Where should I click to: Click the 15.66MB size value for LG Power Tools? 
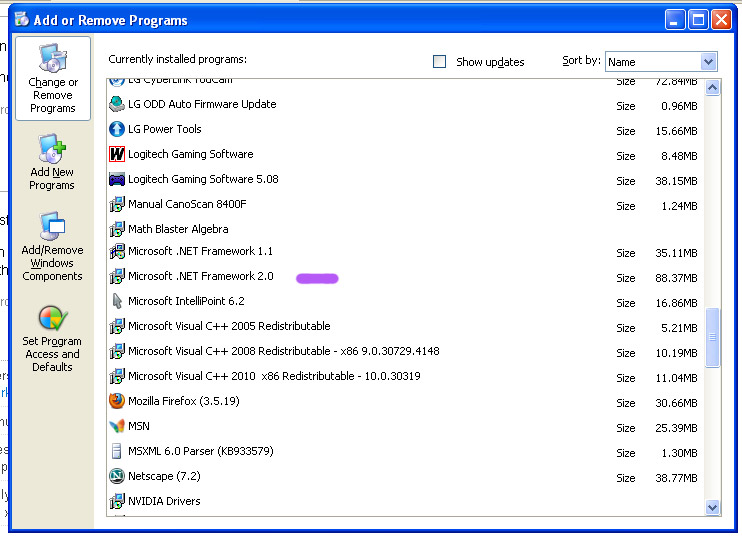[x=676, y=132]
